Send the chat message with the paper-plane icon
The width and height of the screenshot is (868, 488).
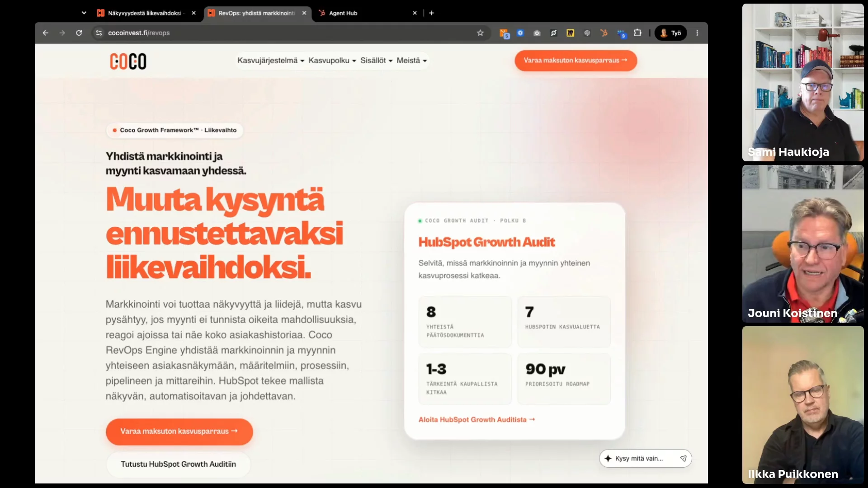click(683, 459)
